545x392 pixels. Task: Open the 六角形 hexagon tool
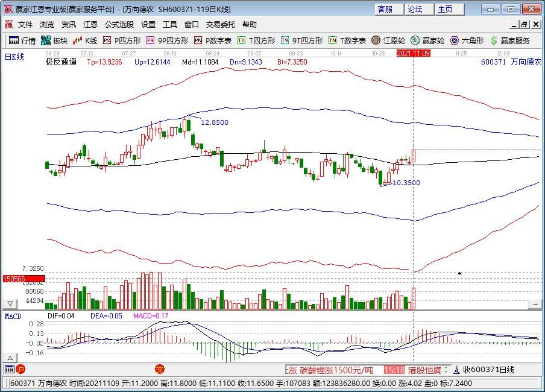tap(467, 40)
